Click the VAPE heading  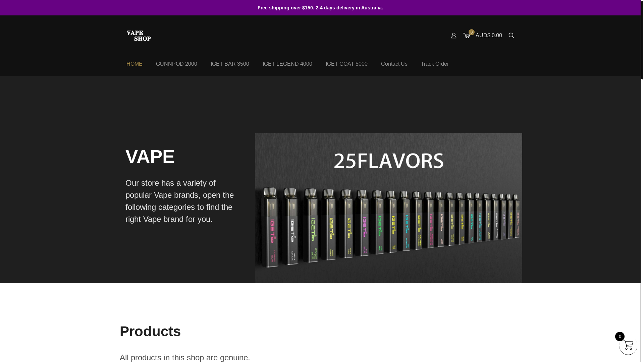[150, 157]
